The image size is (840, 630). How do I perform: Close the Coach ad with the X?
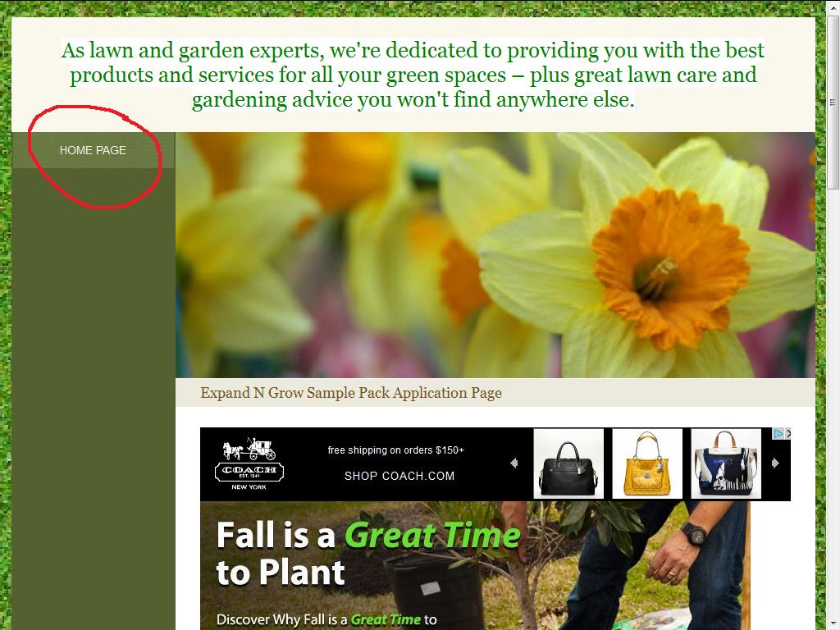[788, 433]
